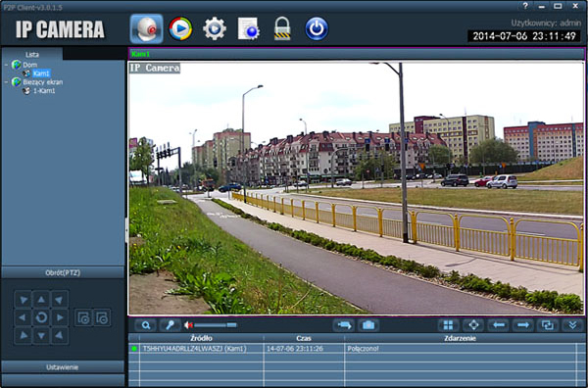
Task: Take a snapshot with the camera icon
Action: pyautogui.click(x=368, y=325)
